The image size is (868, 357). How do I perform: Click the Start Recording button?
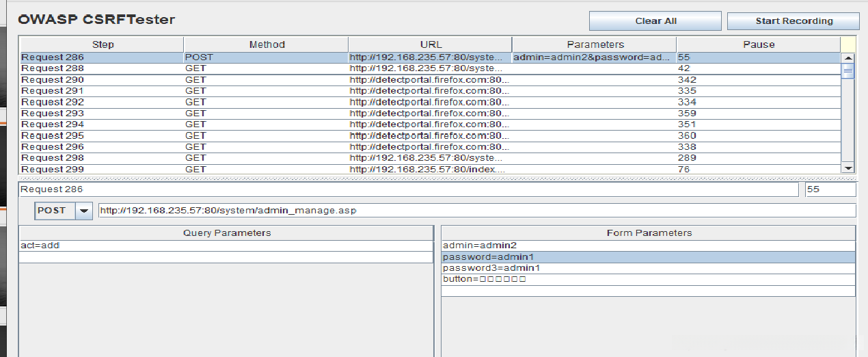point(794,21)
